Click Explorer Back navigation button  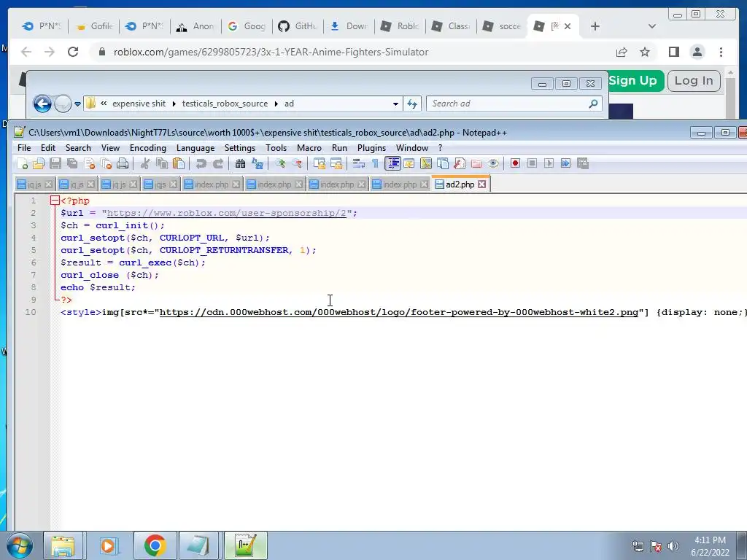coord(42,104)
